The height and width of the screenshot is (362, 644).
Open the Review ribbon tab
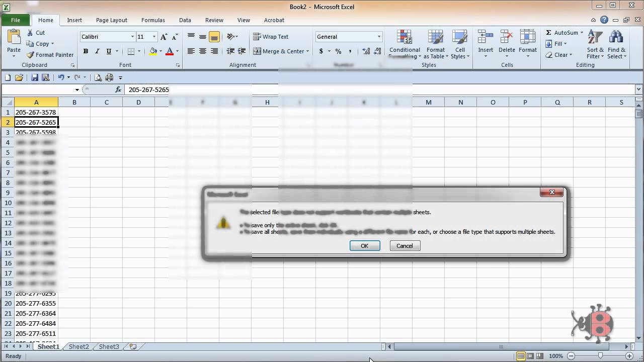(214, 20)
